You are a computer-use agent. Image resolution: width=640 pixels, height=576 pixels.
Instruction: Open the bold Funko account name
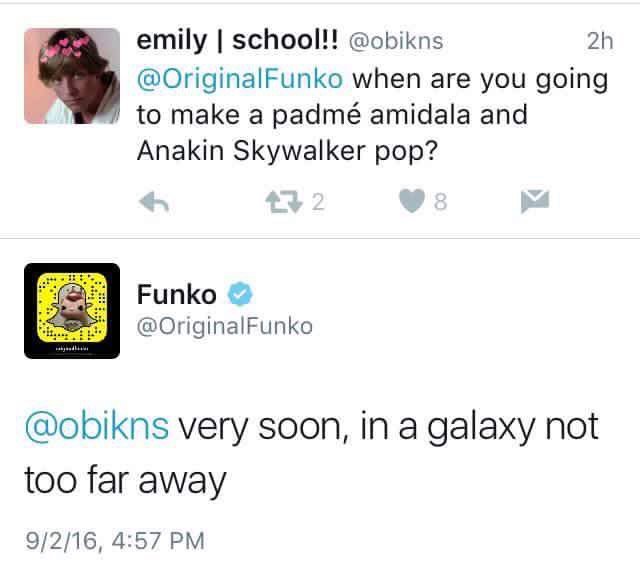click(x=176, y=294)
